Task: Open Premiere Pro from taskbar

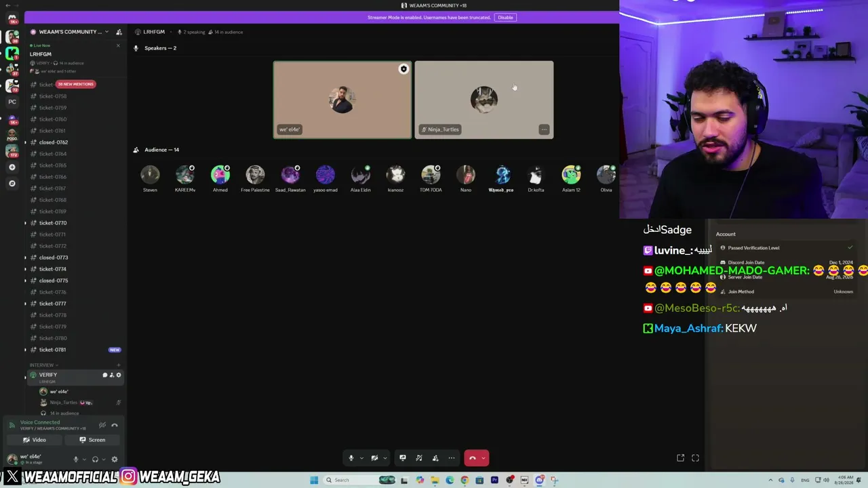Action: [x=494, y=481]
